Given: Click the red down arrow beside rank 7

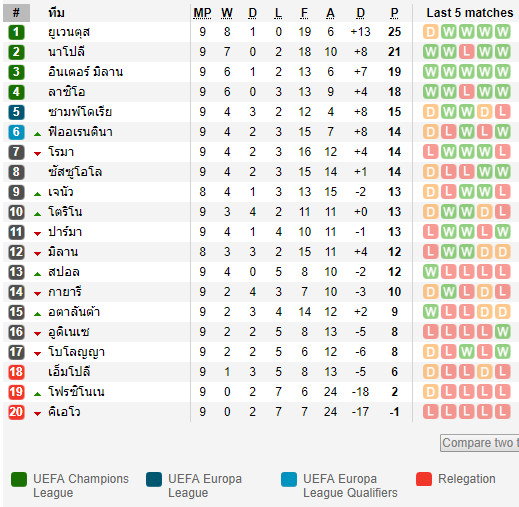Looking at the screenshot, I should (37, 154).
